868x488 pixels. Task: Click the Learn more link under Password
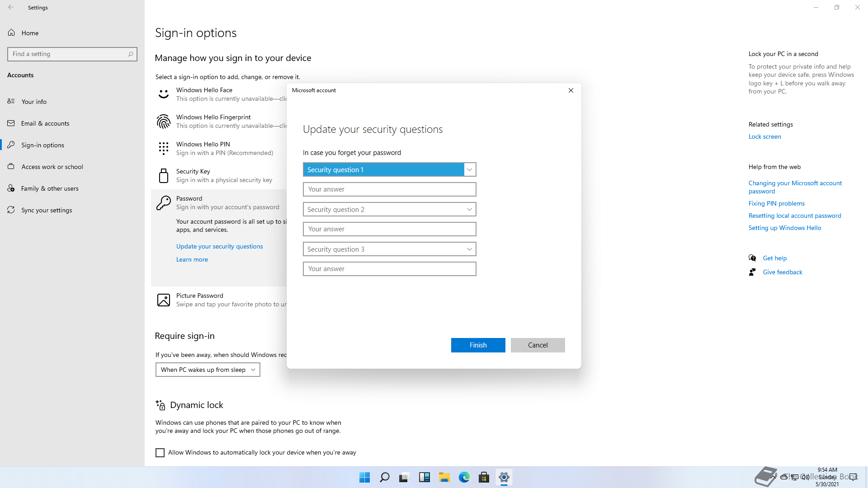[192, 259]
